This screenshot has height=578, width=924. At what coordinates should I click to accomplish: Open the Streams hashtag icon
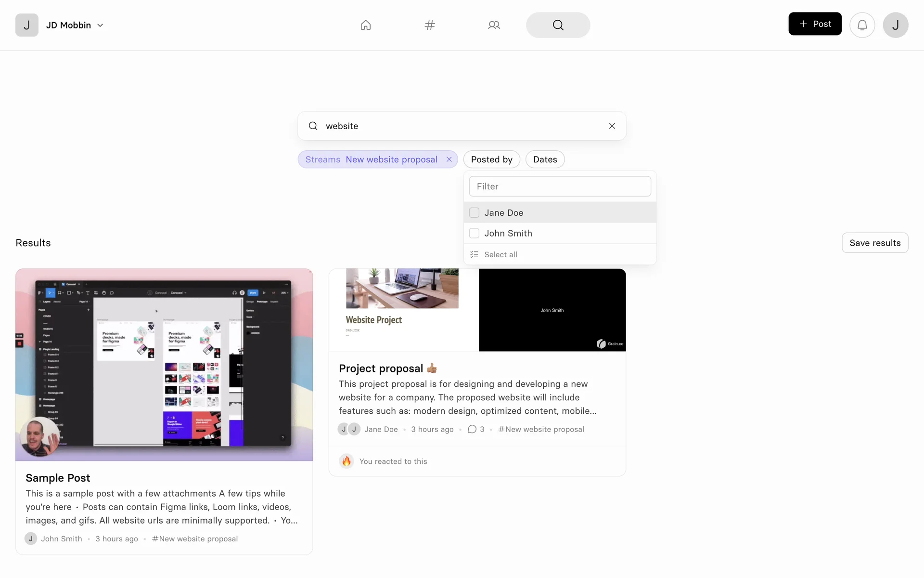(430, 25)
